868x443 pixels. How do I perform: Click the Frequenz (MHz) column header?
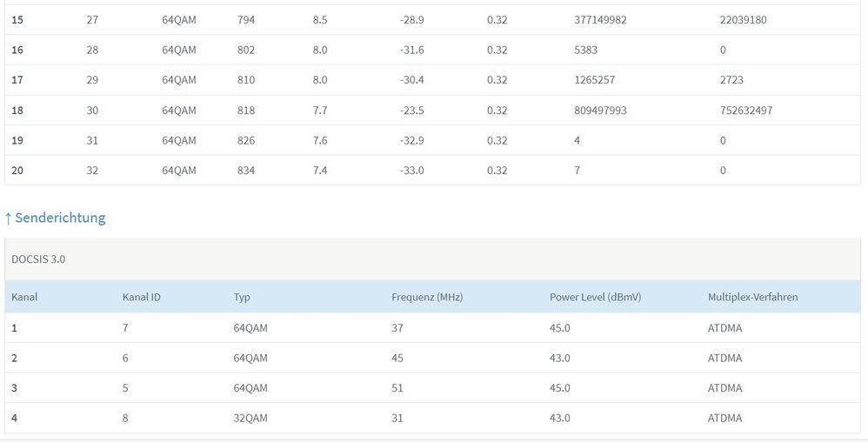(427, 297)
